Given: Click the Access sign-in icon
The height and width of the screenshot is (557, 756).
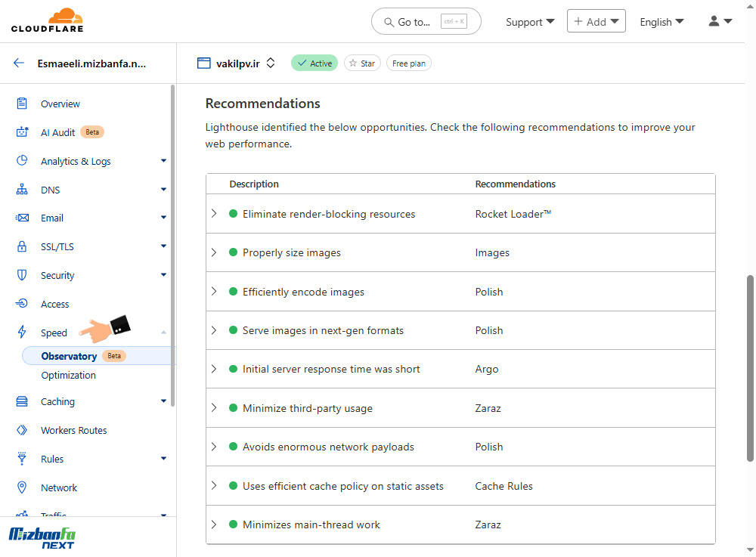Looking at the screenshot, I should tap(22, 304).
